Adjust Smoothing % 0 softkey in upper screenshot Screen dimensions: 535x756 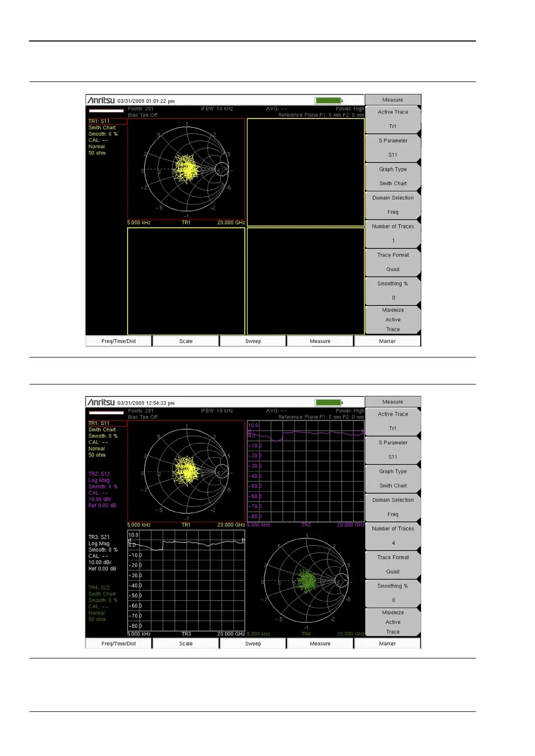pyautogui.click(x=393, y=291)
